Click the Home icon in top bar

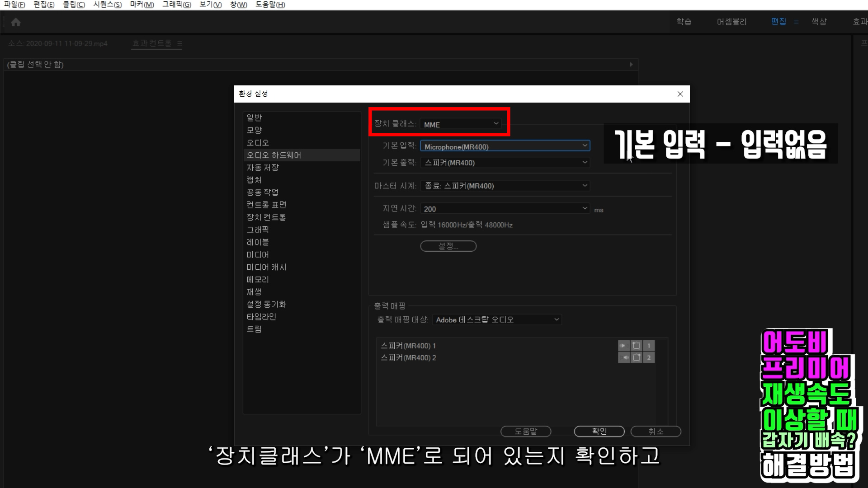click(x=16, y=22)
